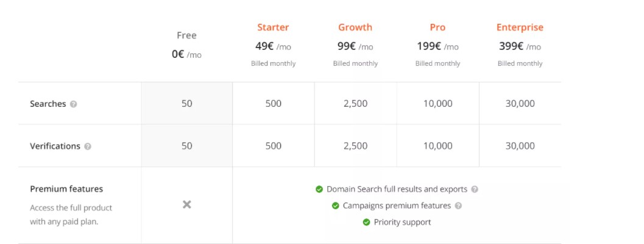
Task: Click the Free plan 50 searches cell
Action: point(186,104)
